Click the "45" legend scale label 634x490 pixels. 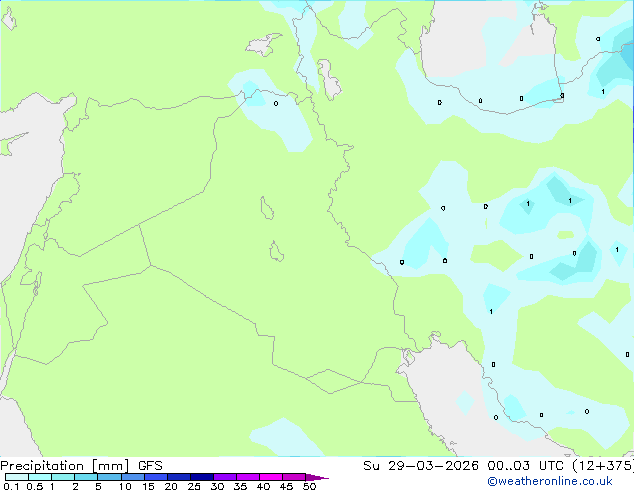pos(286,486)
